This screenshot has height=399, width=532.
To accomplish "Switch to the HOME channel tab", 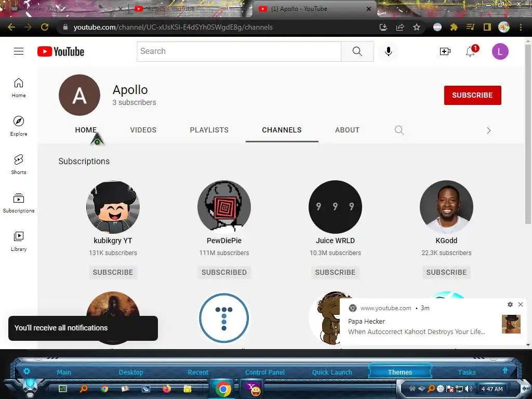I will tap(86, 130).
